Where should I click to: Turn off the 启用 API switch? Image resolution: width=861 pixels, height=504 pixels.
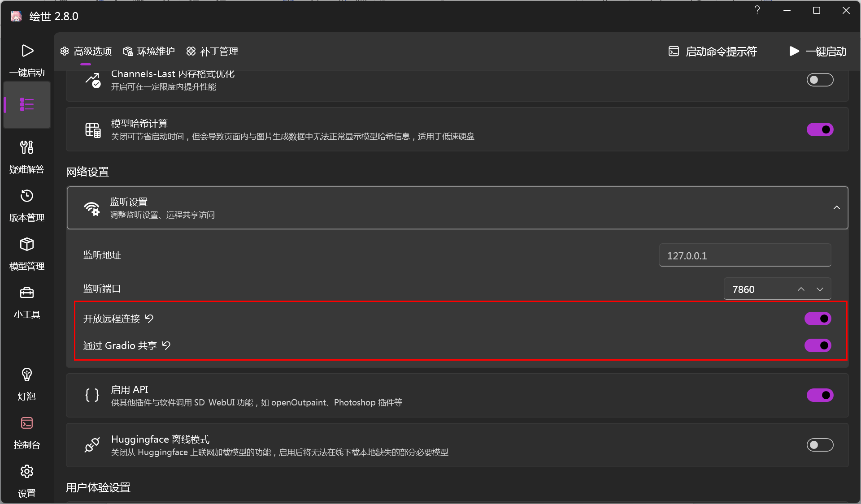point(820,395)
